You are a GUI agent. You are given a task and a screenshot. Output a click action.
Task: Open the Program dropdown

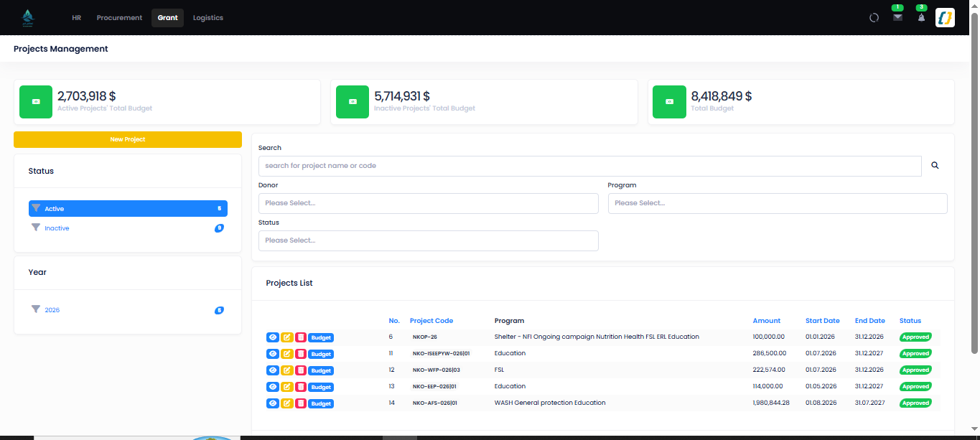tap(778, 203)
